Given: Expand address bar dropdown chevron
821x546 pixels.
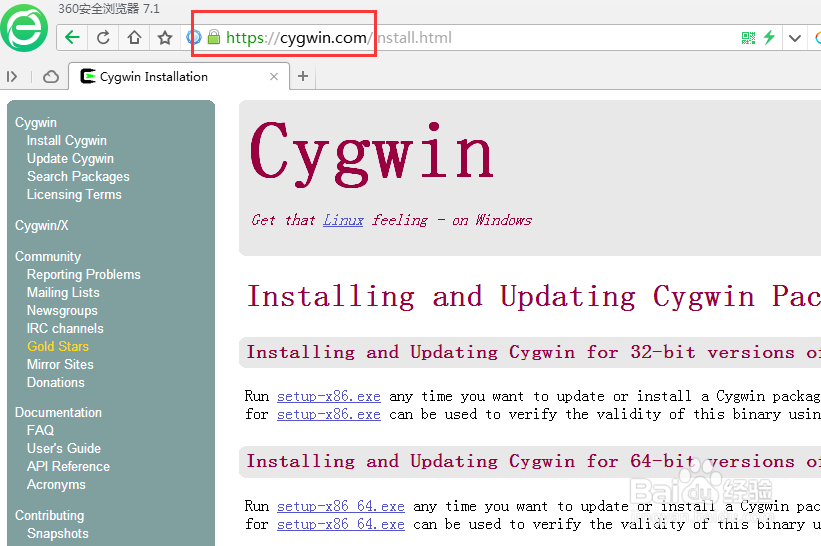Looking at the screenshot, I should coord(795,38).
